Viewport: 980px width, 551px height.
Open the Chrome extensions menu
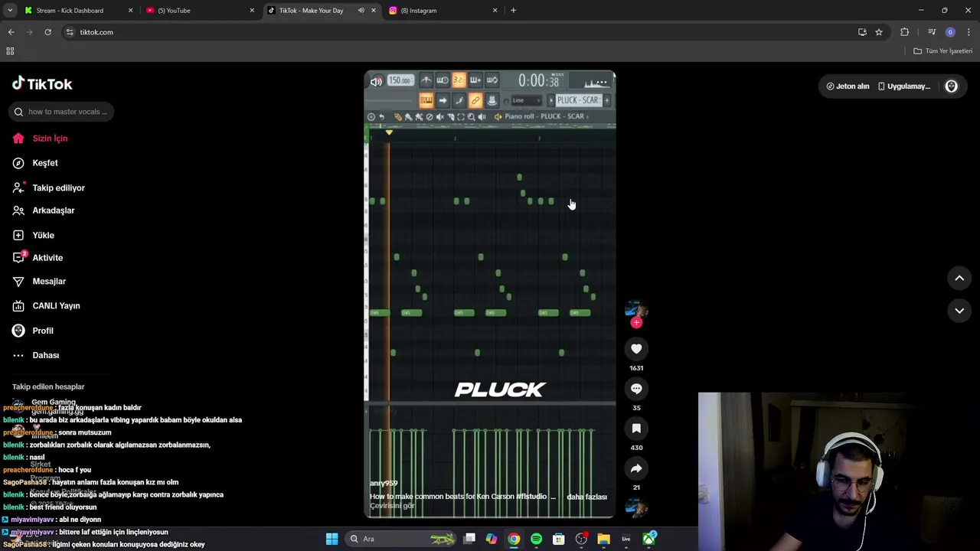pos(905,32)
